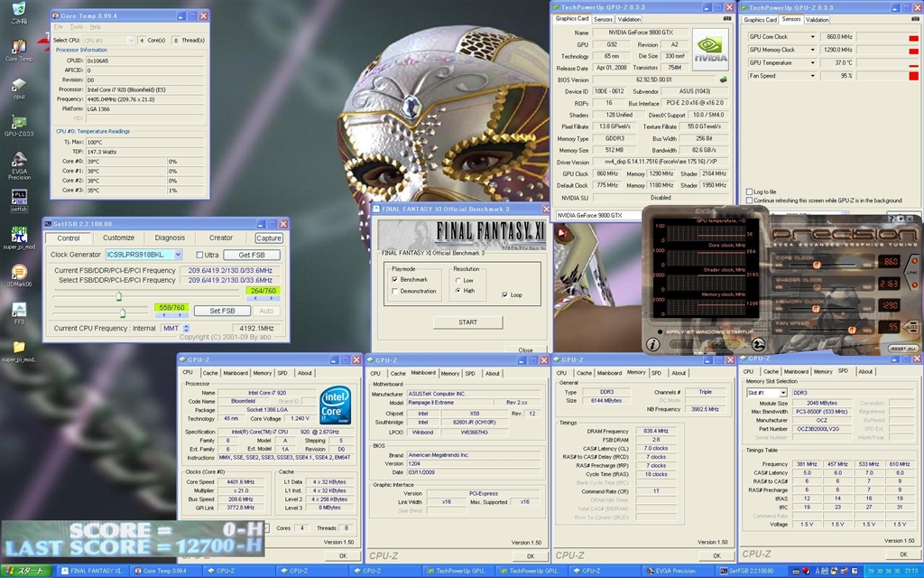This screenshot has height=578, width=924.
Task: Switch to the Diagnosis tab in SetFSB
Action: [x=170, y=238]
